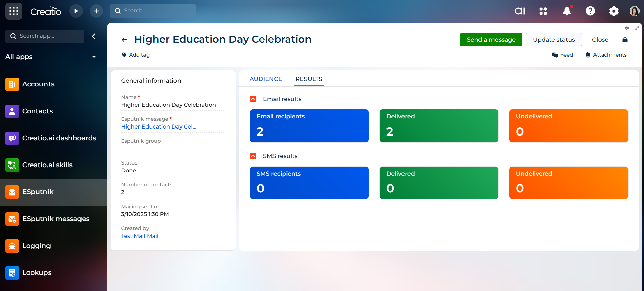Click the SMS Delivered green tile

click(x=439, y=183)
